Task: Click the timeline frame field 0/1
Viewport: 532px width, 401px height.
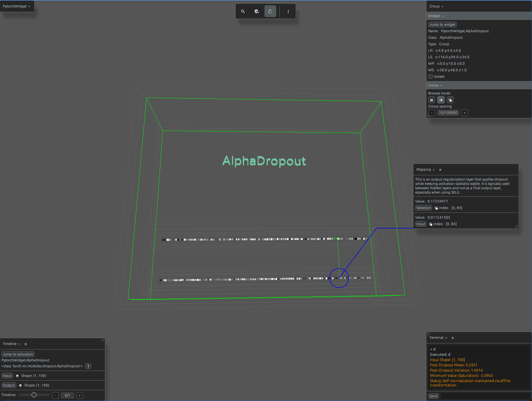Action: click(68, 395)
